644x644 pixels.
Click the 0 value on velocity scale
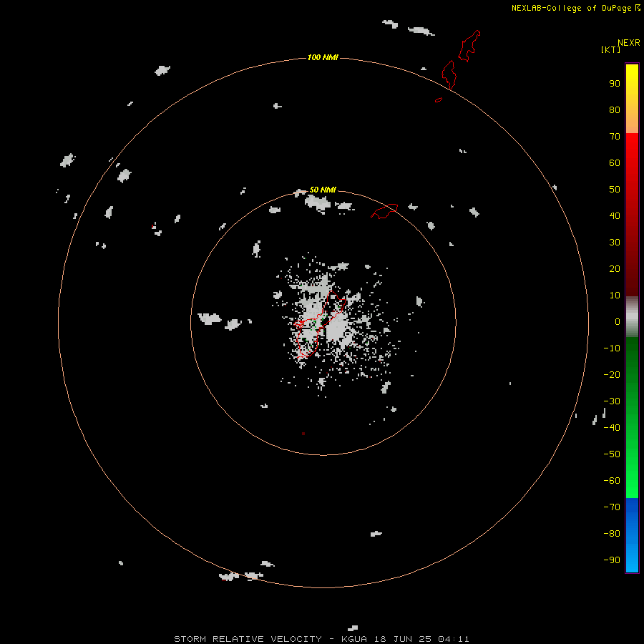618,321
